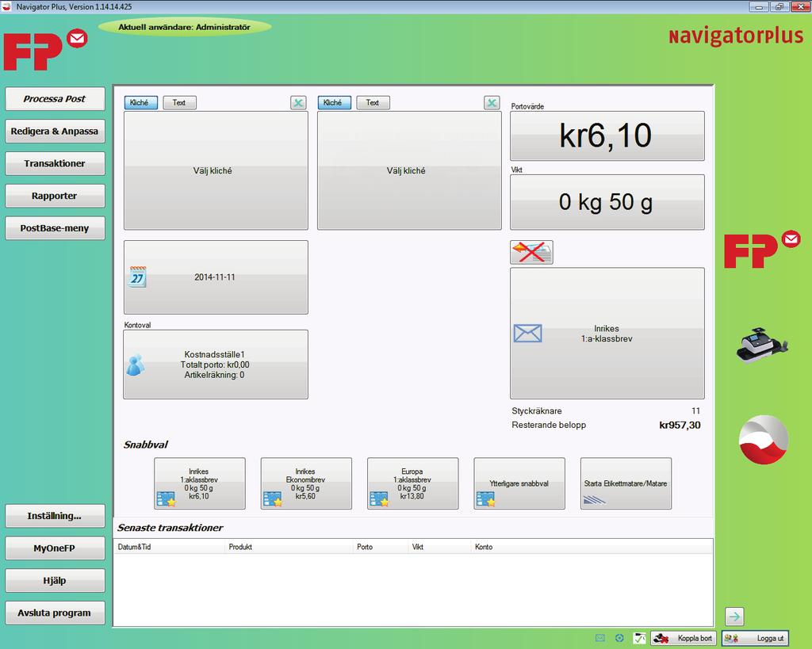This screenshot has height=649, width=812.
Task: Click favorite icon on Europa snabbval
Action: 380,499
